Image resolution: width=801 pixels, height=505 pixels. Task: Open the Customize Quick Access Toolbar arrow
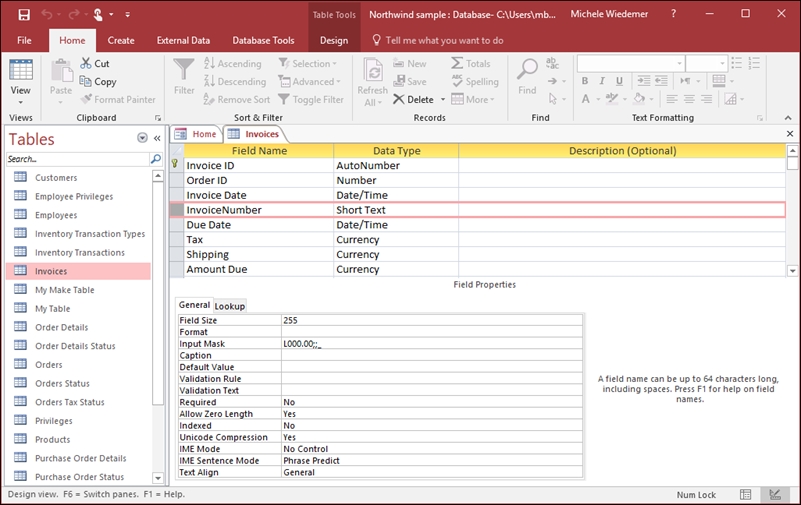[x=127, y=15]
